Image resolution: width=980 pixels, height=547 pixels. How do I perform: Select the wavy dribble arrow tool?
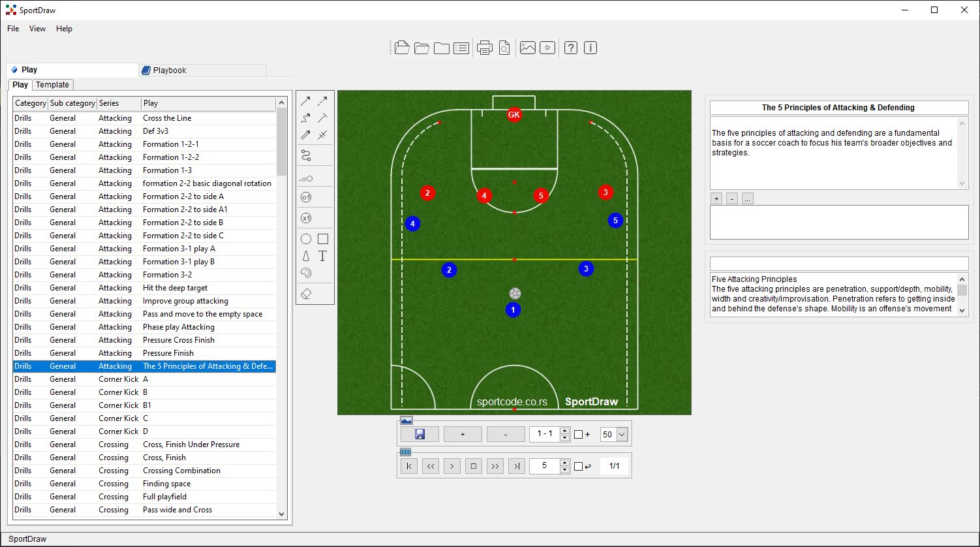point(305,118)
